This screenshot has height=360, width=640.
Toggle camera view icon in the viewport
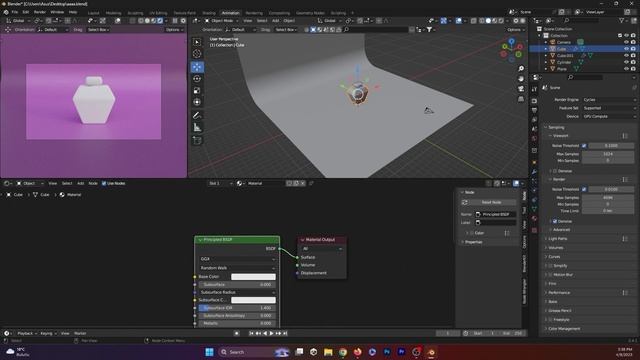coord(521,89)
